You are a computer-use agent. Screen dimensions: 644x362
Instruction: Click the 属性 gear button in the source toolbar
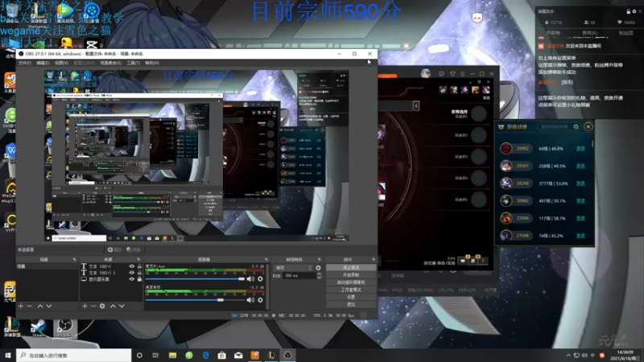click(114, 249)
